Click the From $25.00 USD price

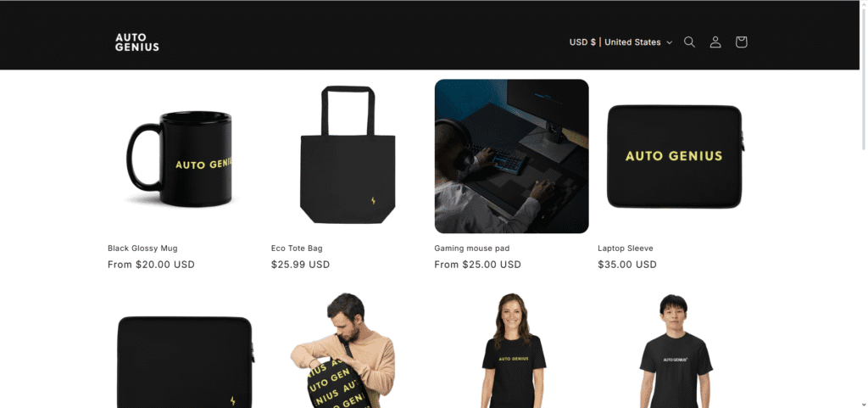point(478,265)
